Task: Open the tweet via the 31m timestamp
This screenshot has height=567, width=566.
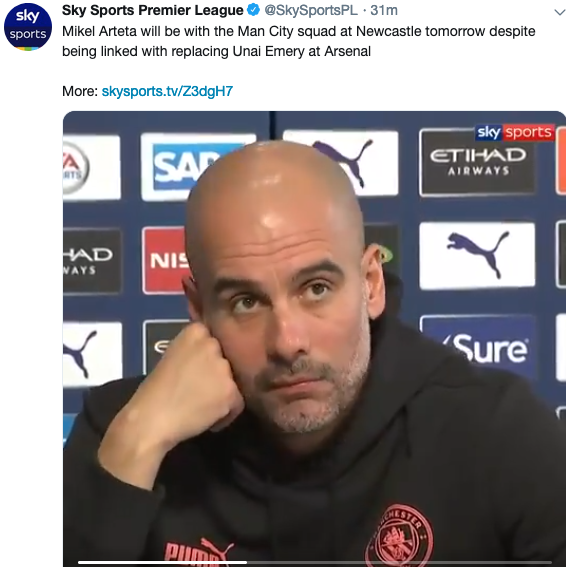Action: 384,10
